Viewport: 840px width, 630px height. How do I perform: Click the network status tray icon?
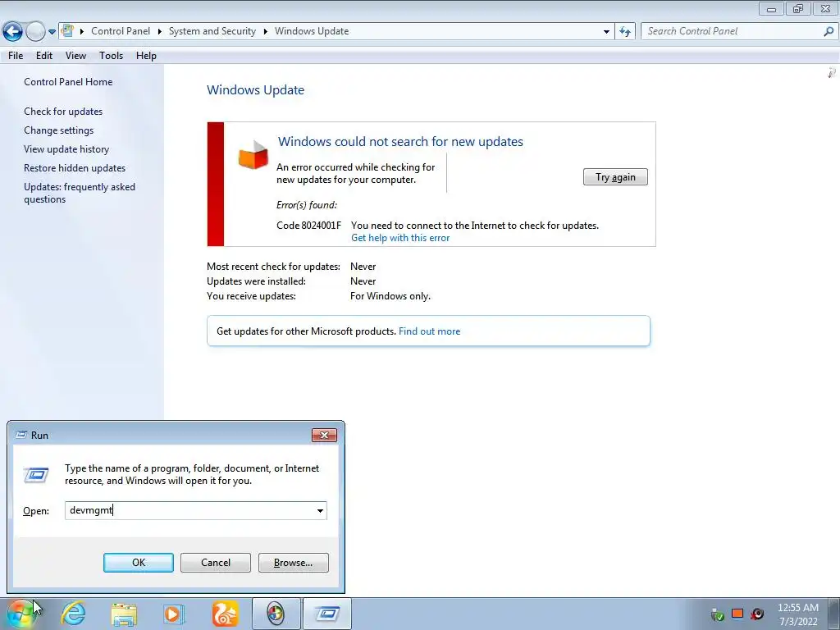(x=717, y=614)
